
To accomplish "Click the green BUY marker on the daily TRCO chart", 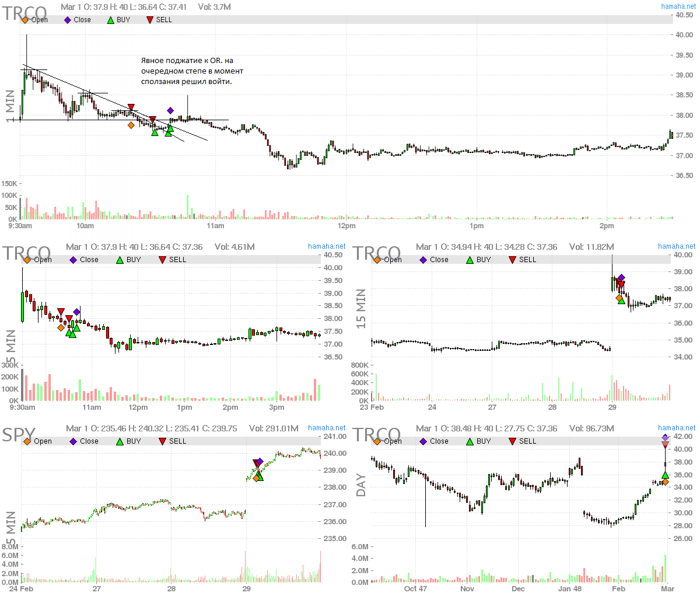I will point(666,475).
